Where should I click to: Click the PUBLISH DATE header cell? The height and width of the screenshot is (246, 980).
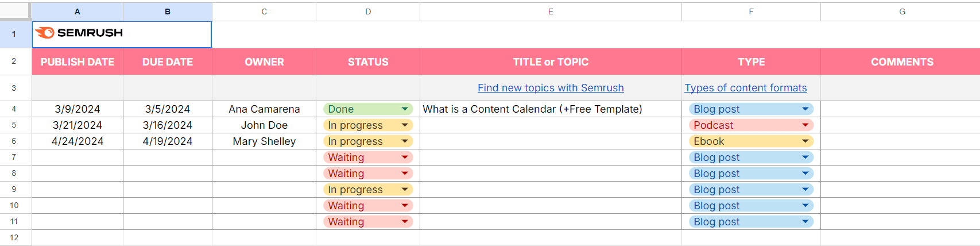pos(78,62)
